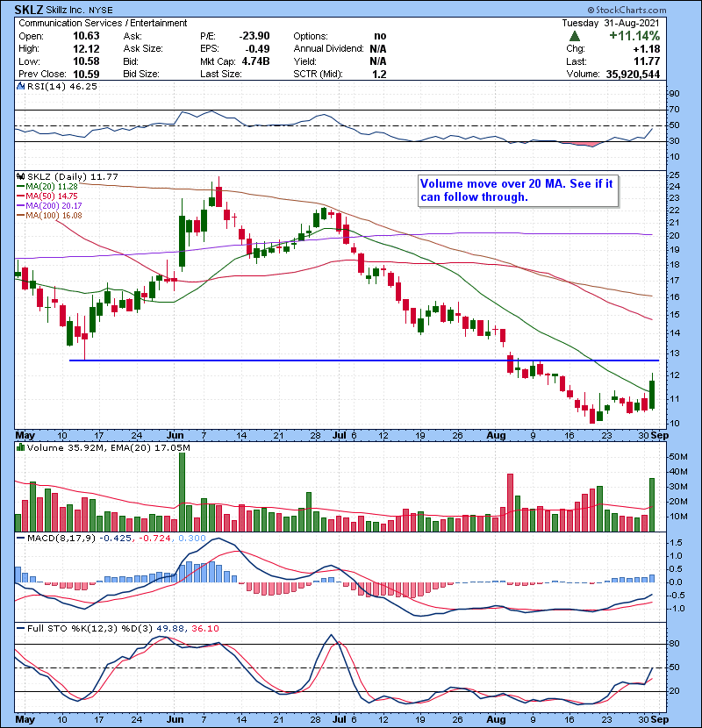Click the Chg value +1.18
Screen dimensions: 702x728
coord(646,49)
